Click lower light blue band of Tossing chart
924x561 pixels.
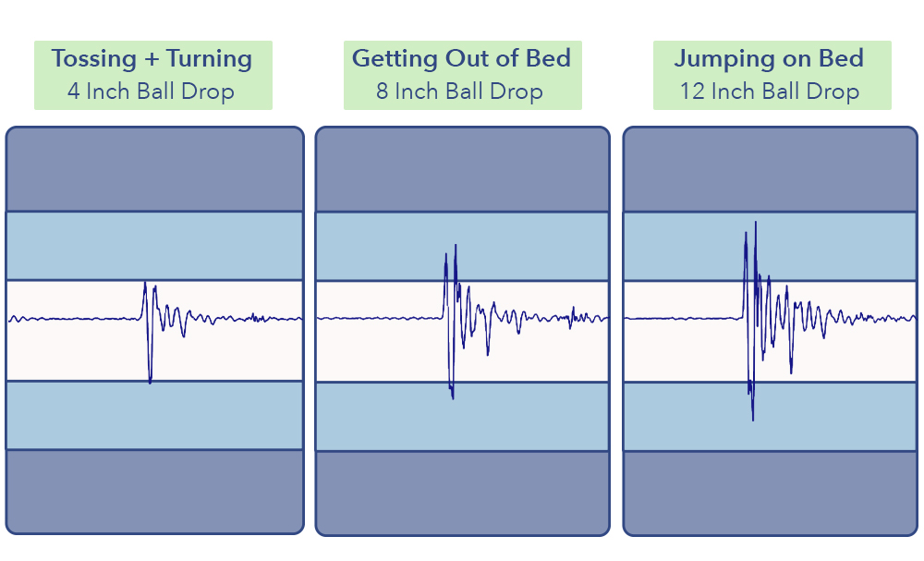[x=154, y=416]
